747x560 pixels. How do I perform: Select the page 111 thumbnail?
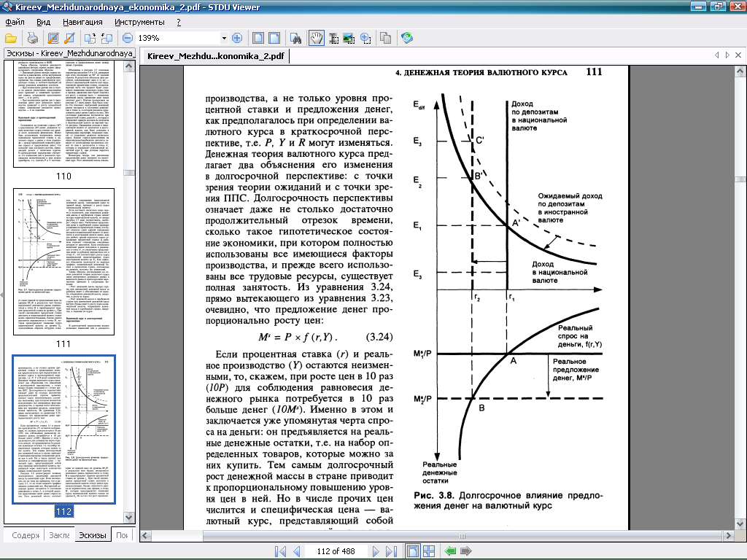[64, 262]
